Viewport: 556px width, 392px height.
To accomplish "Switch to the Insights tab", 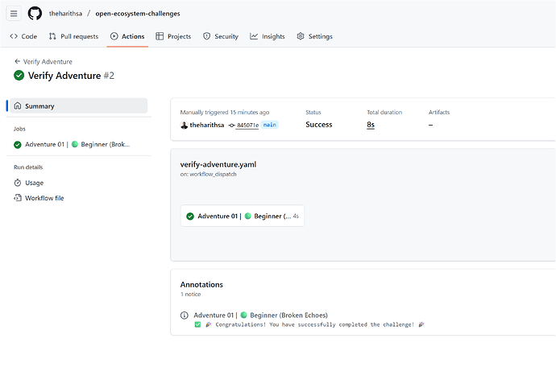I will click(x=268, y=36).
